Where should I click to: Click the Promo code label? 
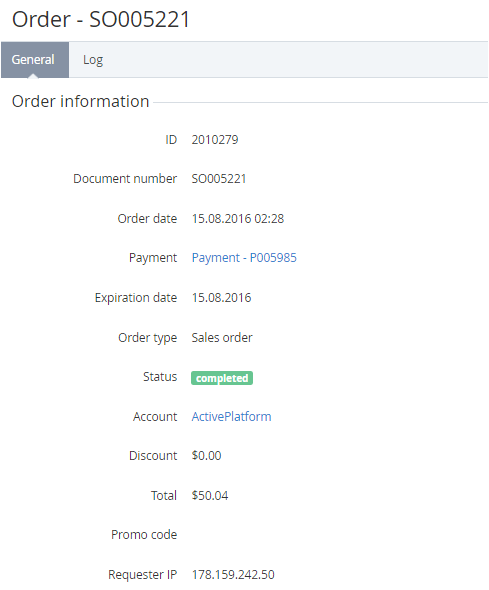pyautogui.click(x=144, y=535)
